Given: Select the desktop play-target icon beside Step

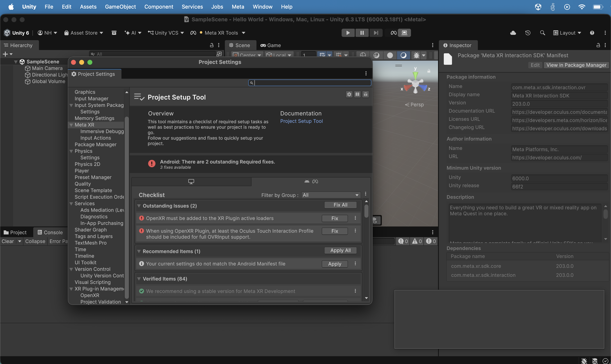Looking at the screenshot, I should coord(404,33).
